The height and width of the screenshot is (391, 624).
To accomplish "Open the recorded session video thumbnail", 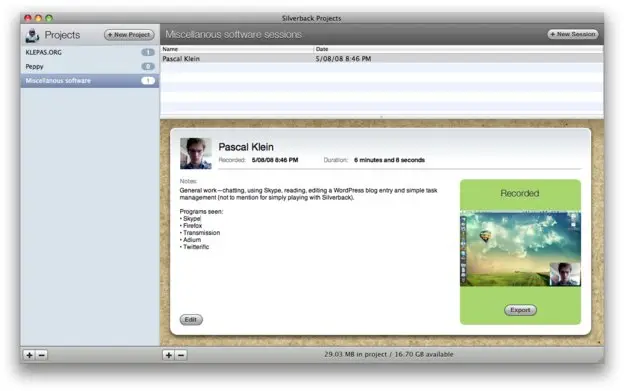I will pos(520,249).
